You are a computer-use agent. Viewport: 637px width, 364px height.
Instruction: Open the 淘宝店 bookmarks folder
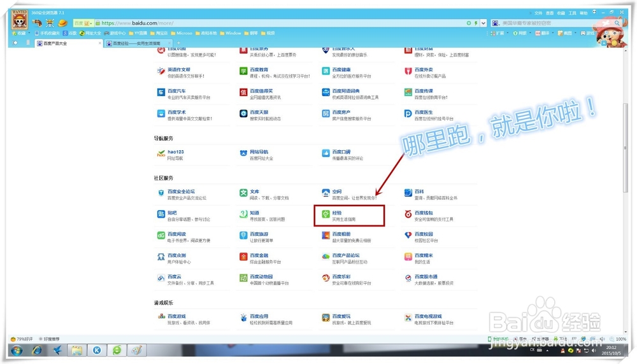(159, 33)
